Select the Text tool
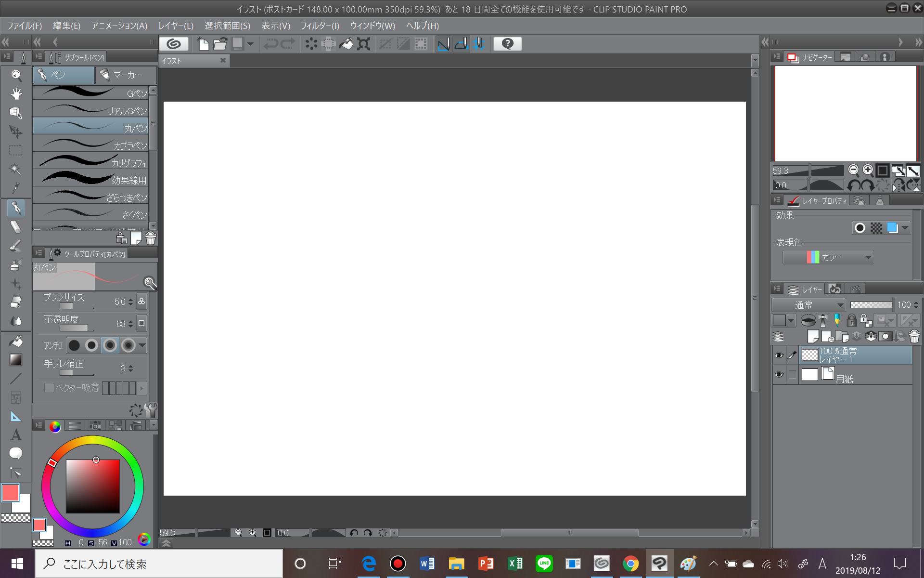Viewport: 924px width, 578px height. click(15, 434)
